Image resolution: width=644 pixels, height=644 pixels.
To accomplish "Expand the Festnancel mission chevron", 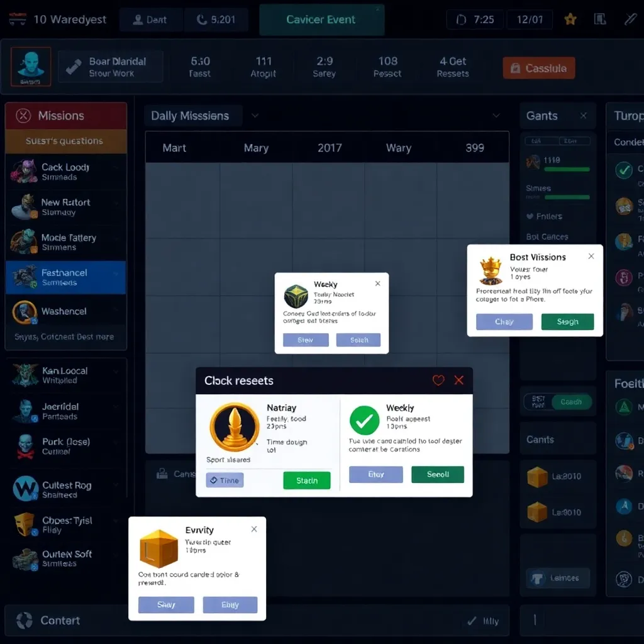I will tap(116, 274).
